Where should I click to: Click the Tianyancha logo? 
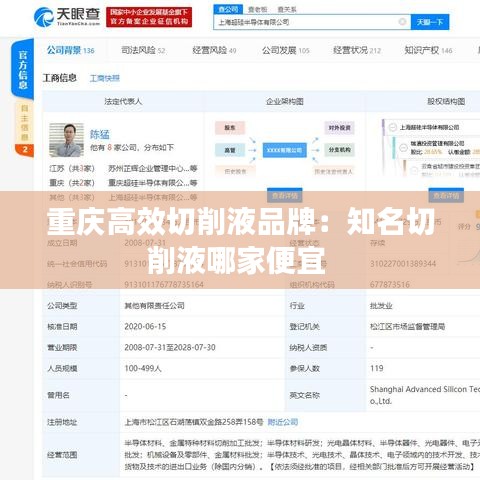tap(67, 17)
